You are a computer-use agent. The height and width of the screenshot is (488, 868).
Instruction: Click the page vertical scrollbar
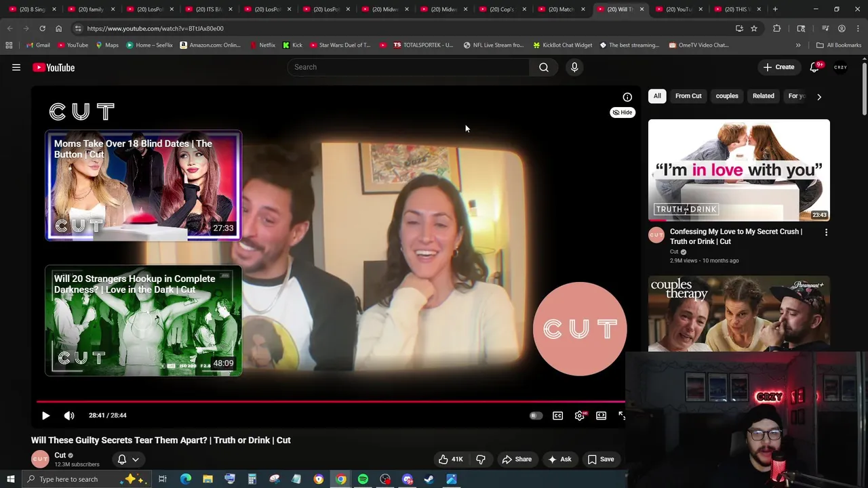(864, 88)
